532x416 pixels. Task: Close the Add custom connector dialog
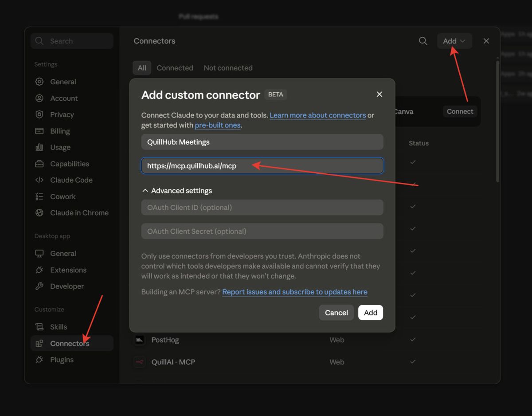pos(379,94)
